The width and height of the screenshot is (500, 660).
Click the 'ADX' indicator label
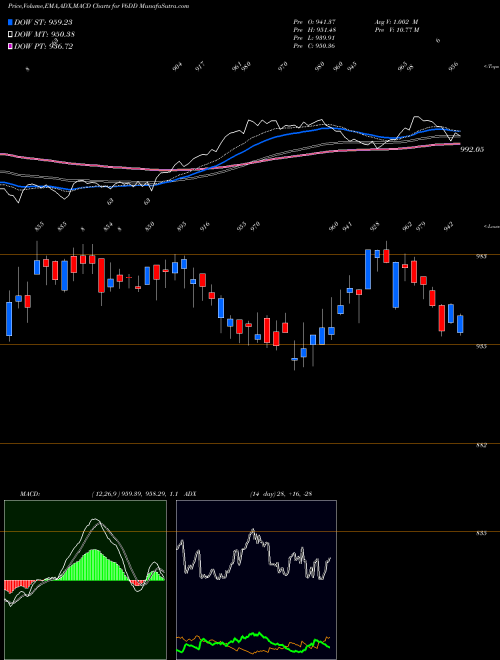click(190, 493)
